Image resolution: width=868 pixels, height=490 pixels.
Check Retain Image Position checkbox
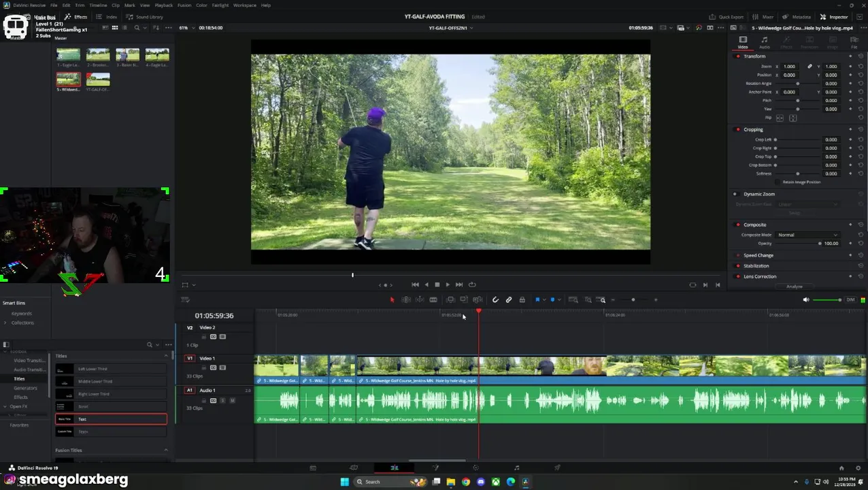pyautogui.click(x=778, y=182)
